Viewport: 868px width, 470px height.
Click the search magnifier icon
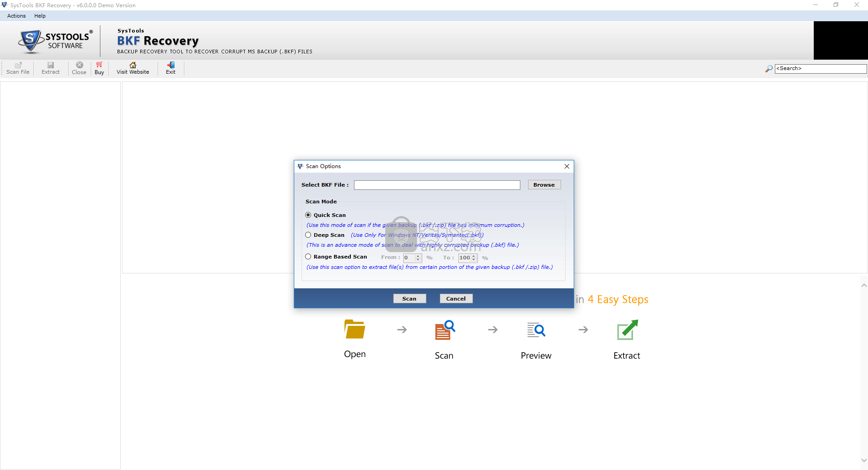pos(769,69)
